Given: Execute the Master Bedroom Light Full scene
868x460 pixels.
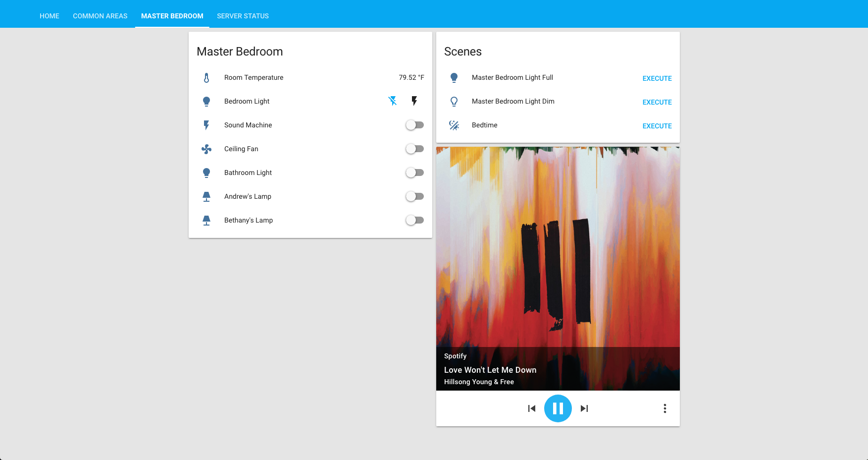Looking at the screenshot, I should pyautogui.click(x=657, y=78).
